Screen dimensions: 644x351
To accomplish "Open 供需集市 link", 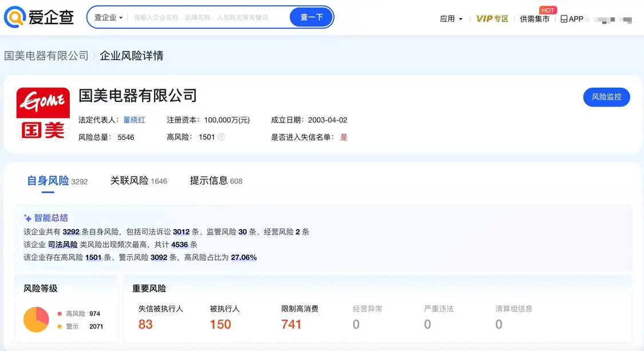I will coord(534,19).
